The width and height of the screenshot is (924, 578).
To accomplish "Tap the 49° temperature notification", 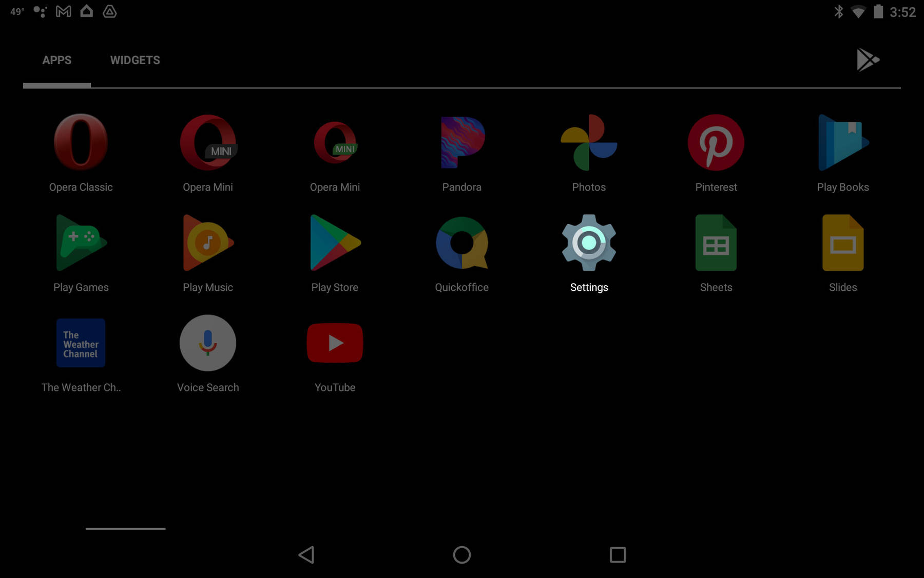I will click(x=17, y=11).
